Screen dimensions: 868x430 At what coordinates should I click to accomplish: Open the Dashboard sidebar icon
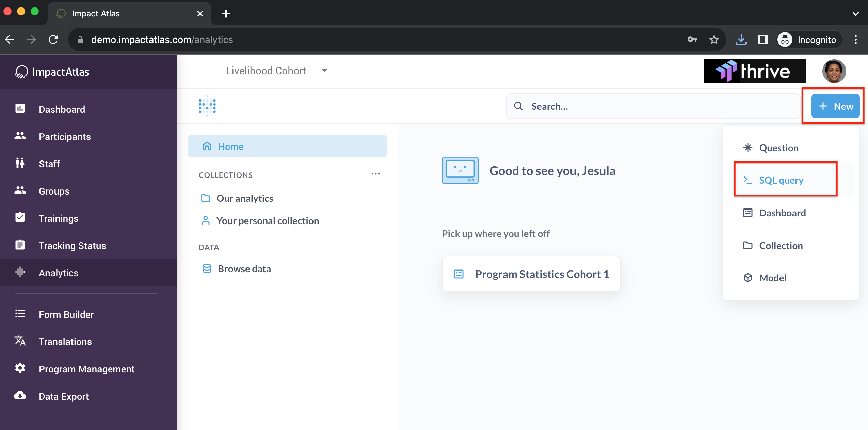20,108
